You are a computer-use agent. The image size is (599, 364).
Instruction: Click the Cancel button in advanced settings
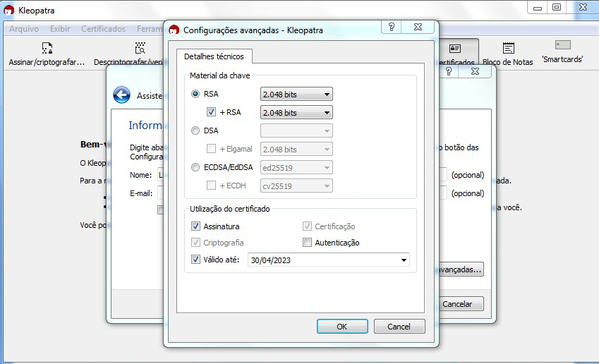pos(399,327)
